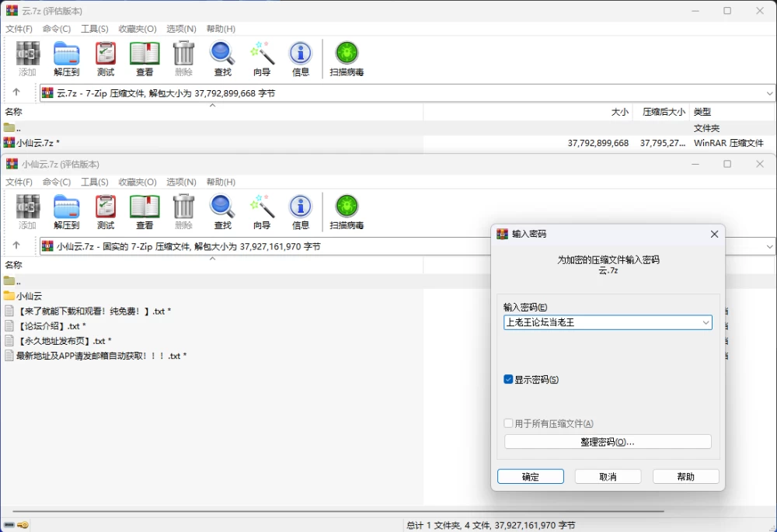The image size is (777, 532).
Task: Expand address bar dropdown in 云.7z window
Action: pos(769,93)
